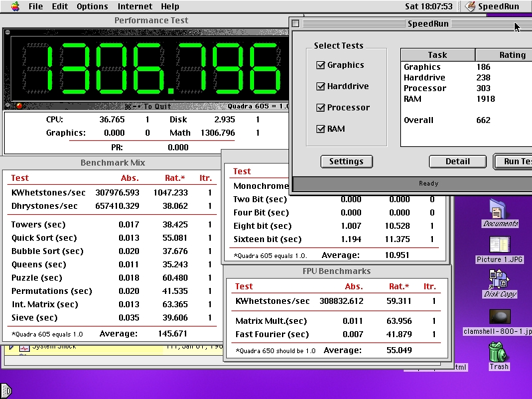Click the Sixteen bit (sec) row
This screenshot has height=399, width=532.
[334, 239]
